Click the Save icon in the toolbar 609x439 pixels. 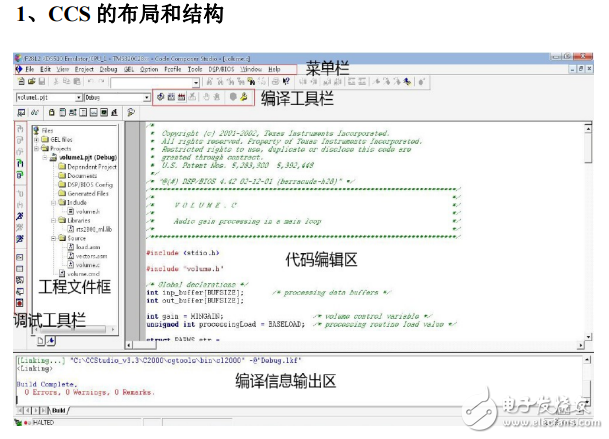[39, 82]
